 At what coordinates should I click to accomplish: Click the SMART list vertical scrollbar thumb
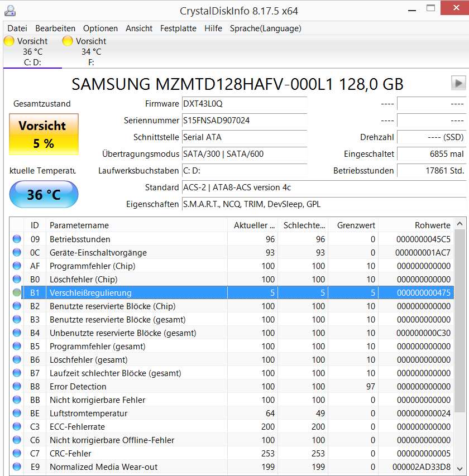(x=460, y=321)
